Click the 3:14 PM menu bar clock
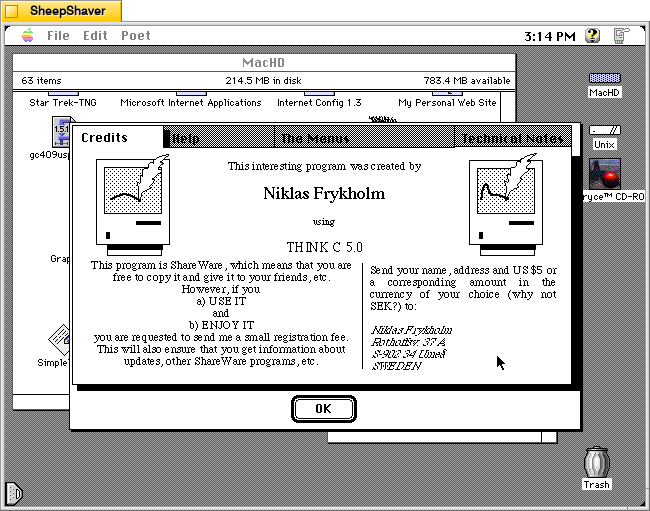650x511 pixels. coord(550,36)
